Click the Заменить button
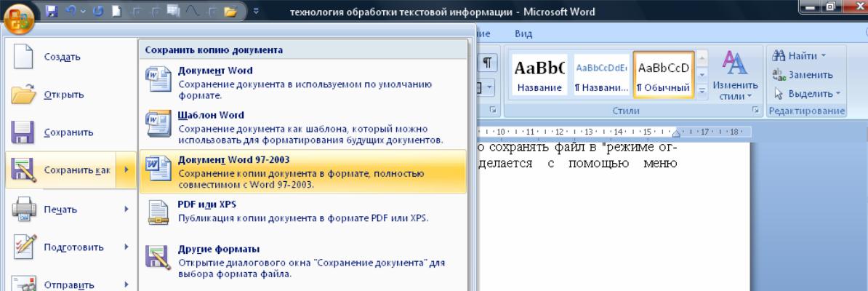 click(x=802, y=74)
